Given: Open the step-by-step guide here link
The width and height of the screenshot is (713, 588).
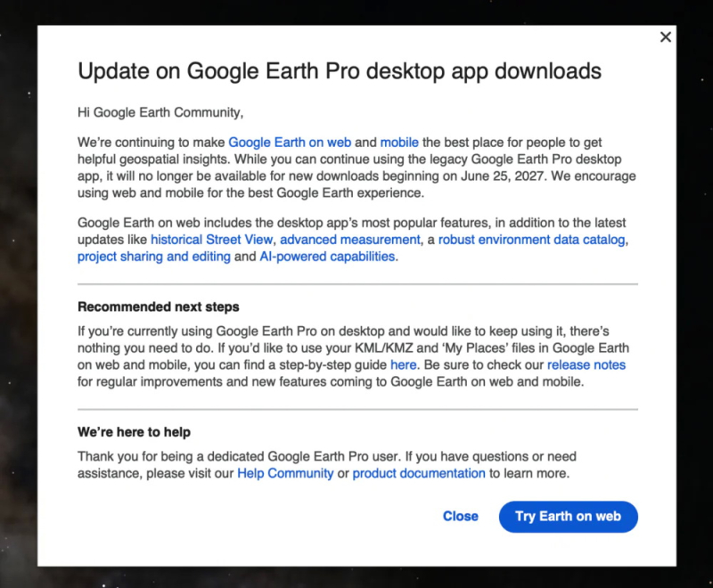Looking at the screenshot, I should [404, 365].
